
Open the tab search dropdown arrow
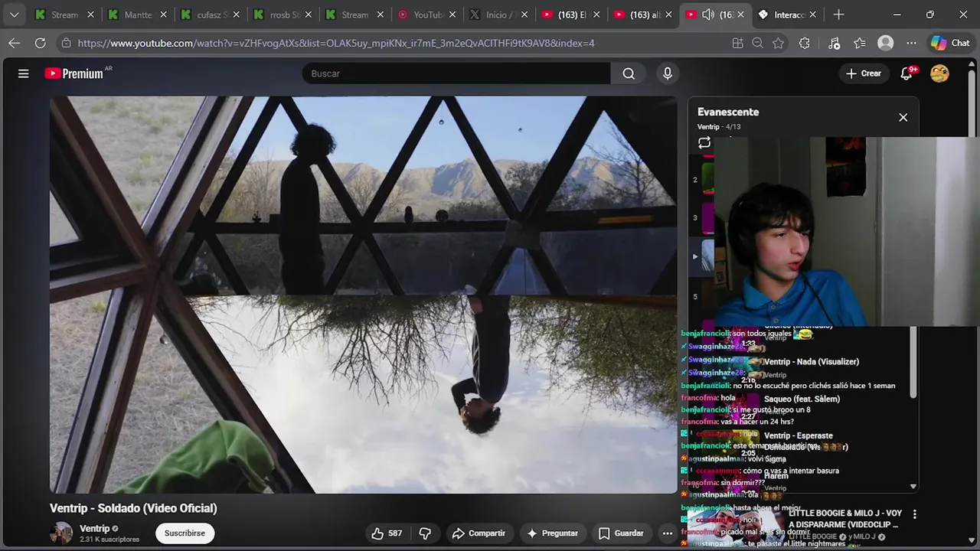(x=14, y=15)
